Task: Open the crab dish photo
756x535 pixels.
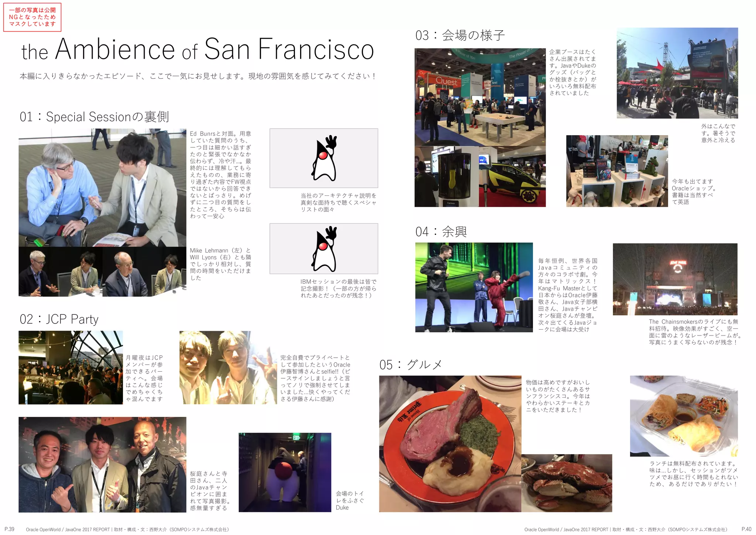Action: click(x=567, y=483)
